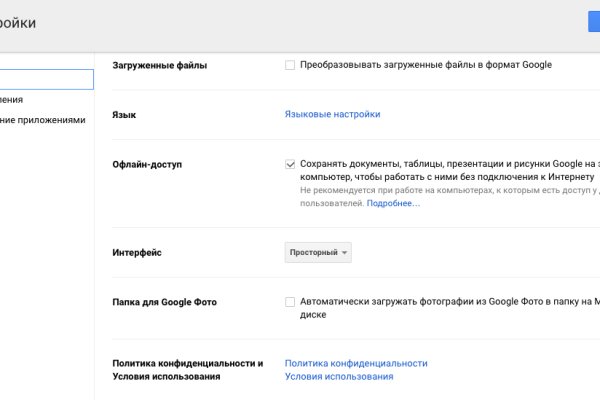Follow the Подробнее… link about offline access

(x=393, y=203)
